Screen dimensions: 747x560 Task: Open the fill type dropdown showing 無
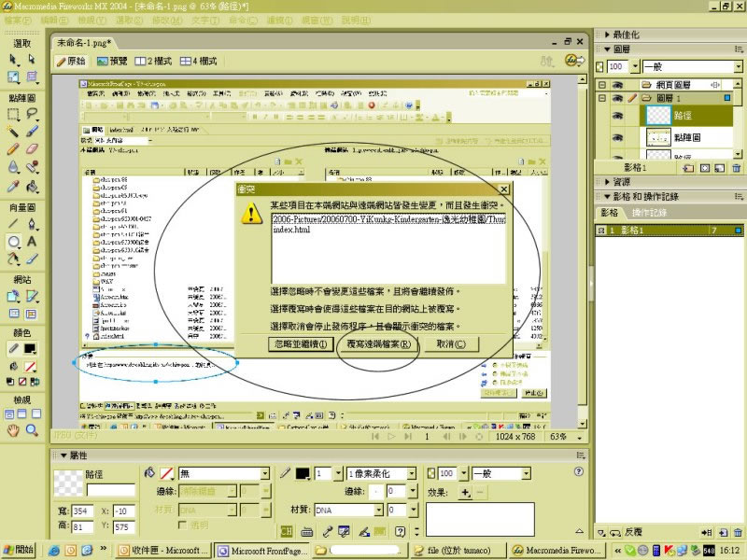coord(265,474)
